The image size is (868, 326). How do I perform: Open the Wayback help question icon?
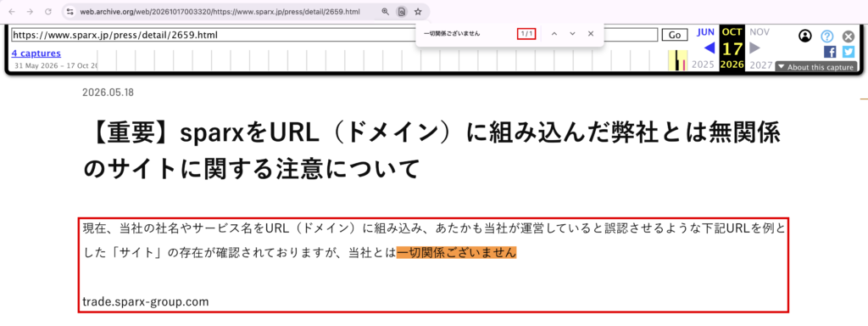click(826, 37)
